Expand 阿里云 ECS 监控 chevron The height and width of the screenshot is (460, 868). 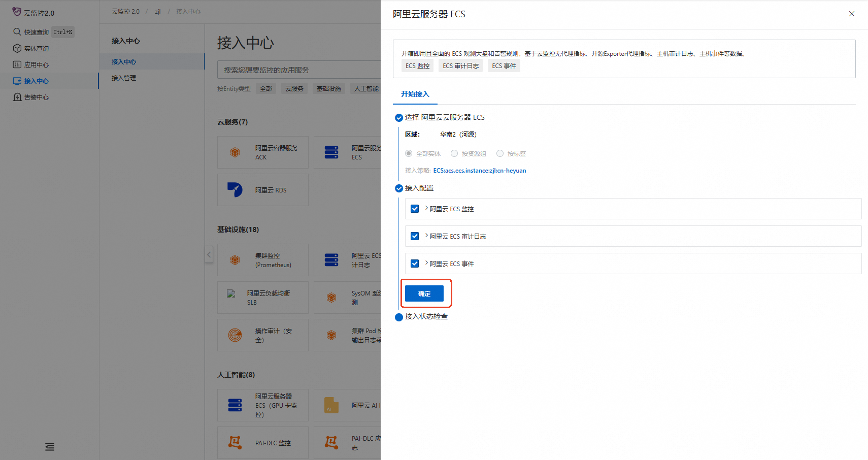[x=426, y=208]
